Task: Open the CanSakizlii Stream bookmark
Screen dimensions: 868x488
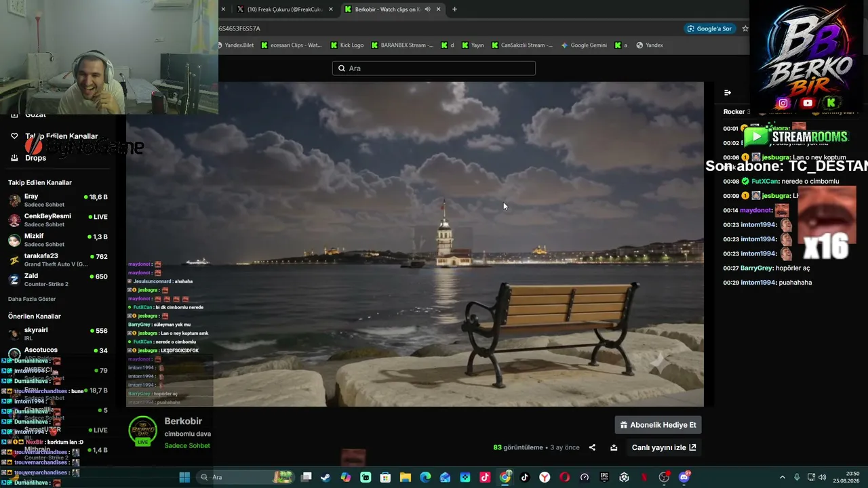Action: [521, 45]
